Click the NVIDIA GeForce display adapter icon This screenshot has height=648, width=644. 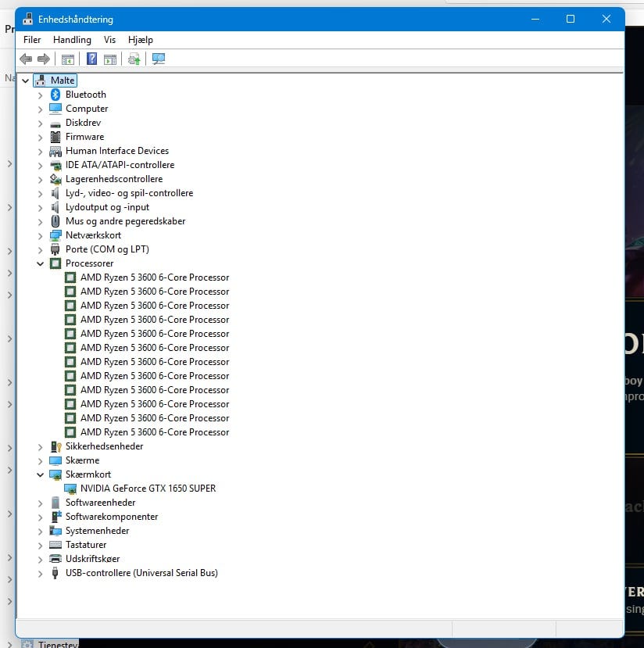click(70, 489)
